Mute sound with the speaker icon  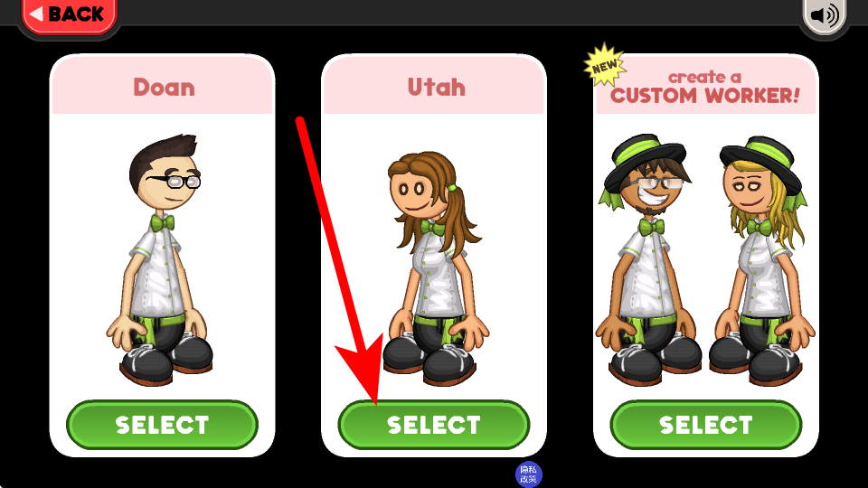click(825, 15)
